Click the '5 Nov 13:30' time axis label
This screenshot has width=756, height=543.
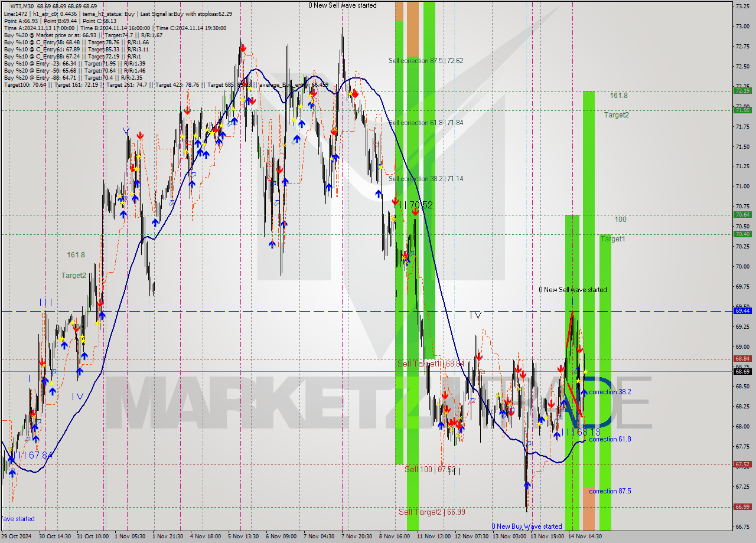243,537
